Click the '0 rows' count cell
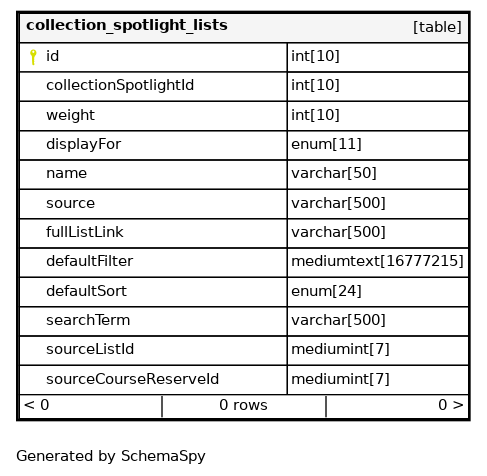The height and width of the screenshot is (476, 487). coord(244,406)
